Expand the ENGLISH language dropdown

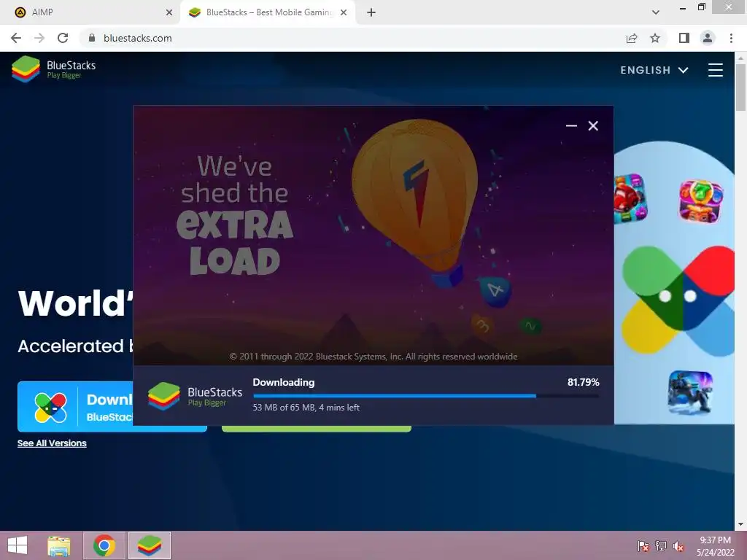coord(654,70)
